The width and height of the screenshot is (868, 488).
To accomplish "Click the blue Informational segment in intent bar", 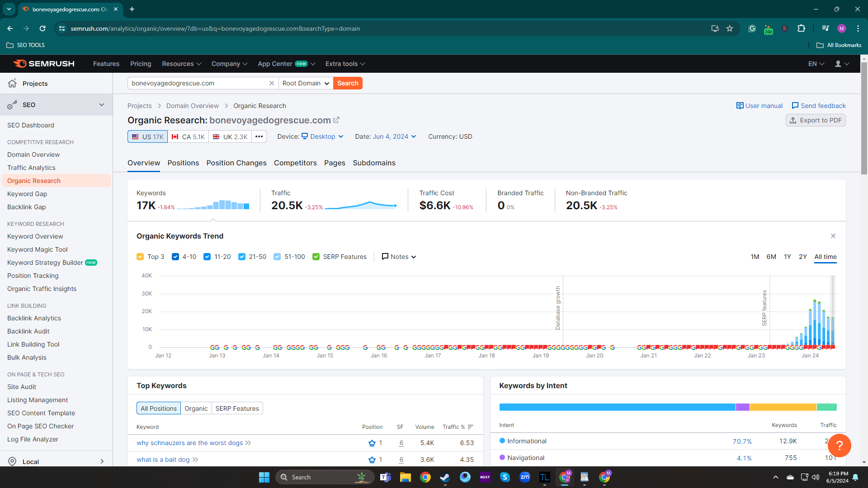I will [617, 407].
